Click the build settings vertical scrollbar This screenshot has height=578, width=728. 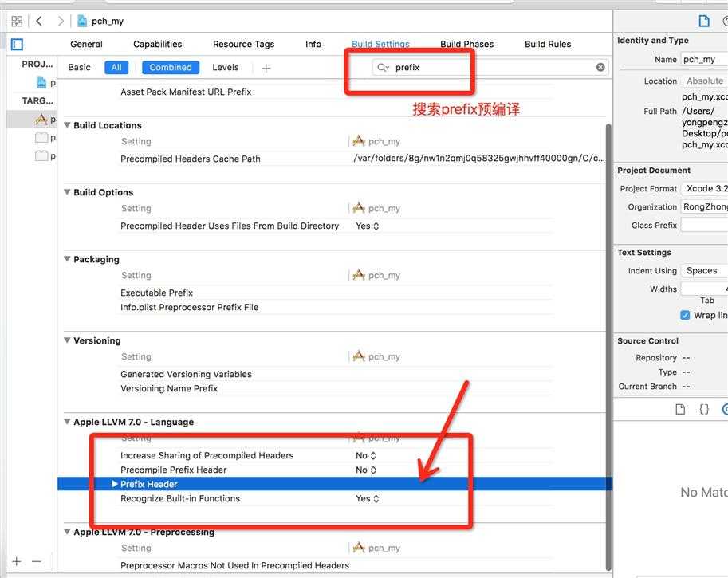608,347
